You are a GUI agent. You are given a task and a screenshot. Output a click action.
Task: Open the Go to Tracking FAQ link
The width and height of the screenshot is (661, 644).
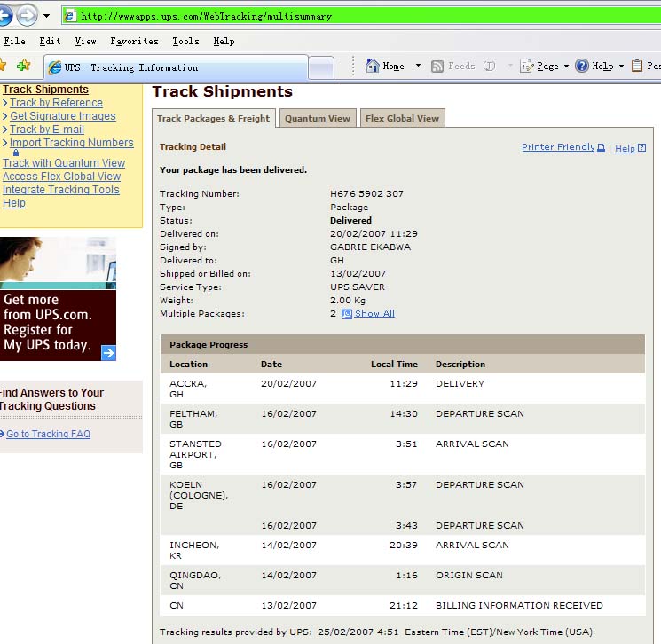[48, 435]
